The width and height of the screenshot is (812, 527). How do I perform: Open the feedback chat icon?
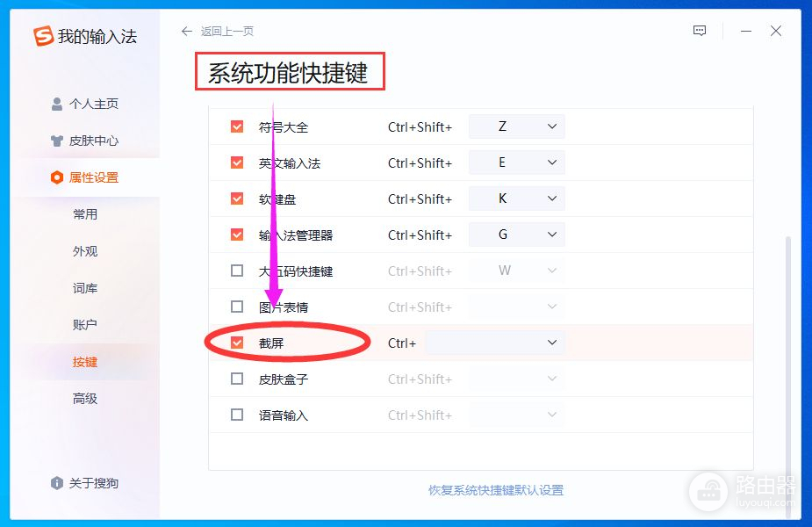pos(699,31)
